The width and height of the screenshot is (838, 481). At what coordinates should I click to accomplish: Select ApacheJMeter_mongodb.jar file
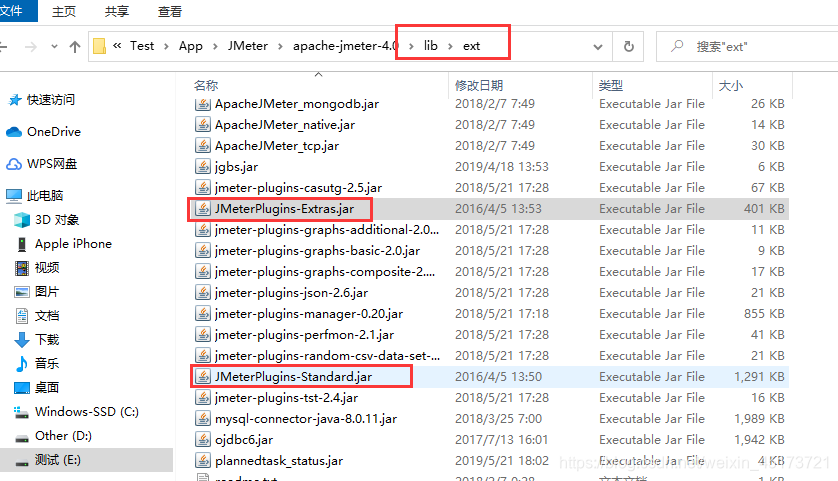(297, 104)
